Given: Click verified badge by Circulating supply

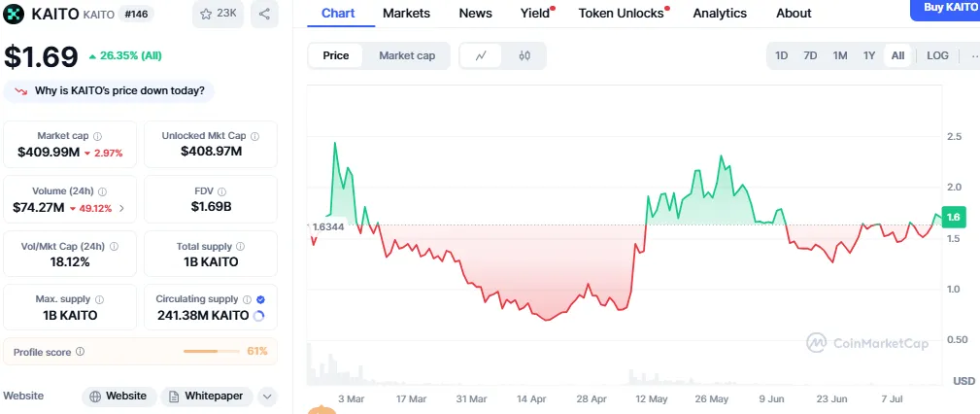Looking at the screenshot, I should click(x=260, y=299).
